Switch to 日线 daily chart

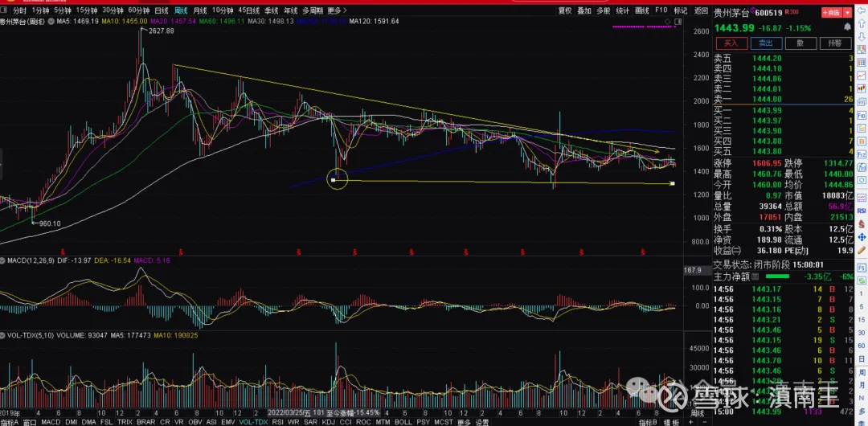click(x=161, y=10)
